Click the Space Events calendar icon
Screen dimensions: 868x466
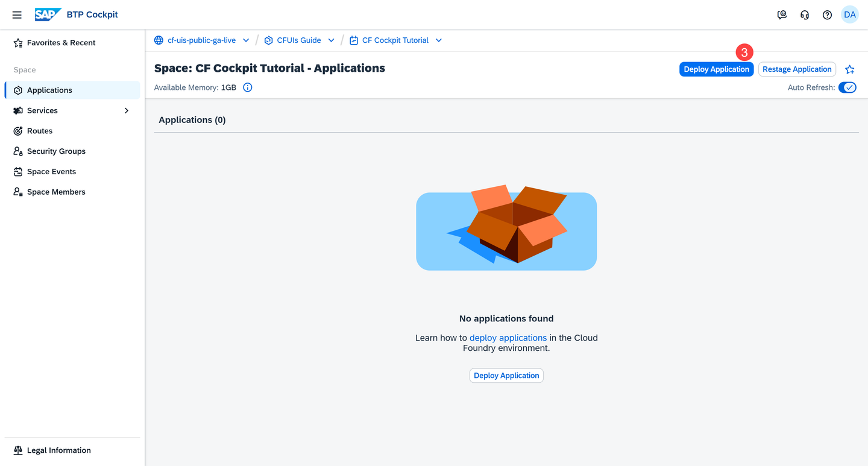(18, 172)
